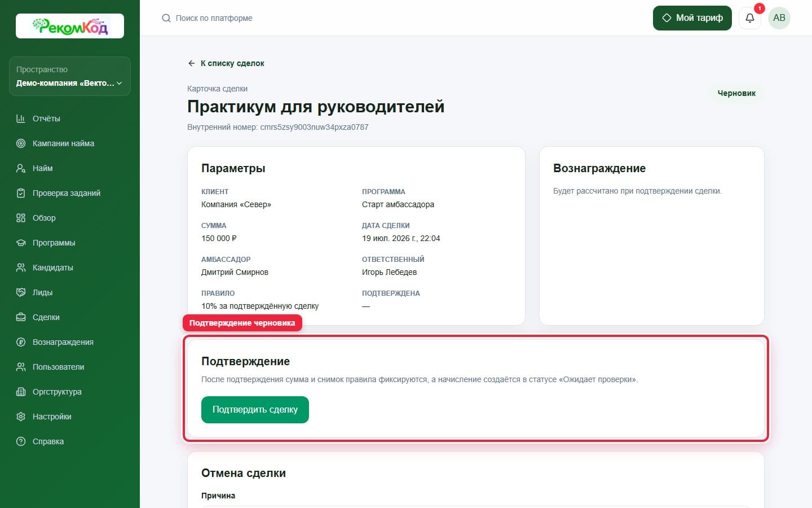Image resolution: width=812 pixels, height=508 pixels.
Task: Click the Настройки gear icon
Action: [x=21, y=417]
